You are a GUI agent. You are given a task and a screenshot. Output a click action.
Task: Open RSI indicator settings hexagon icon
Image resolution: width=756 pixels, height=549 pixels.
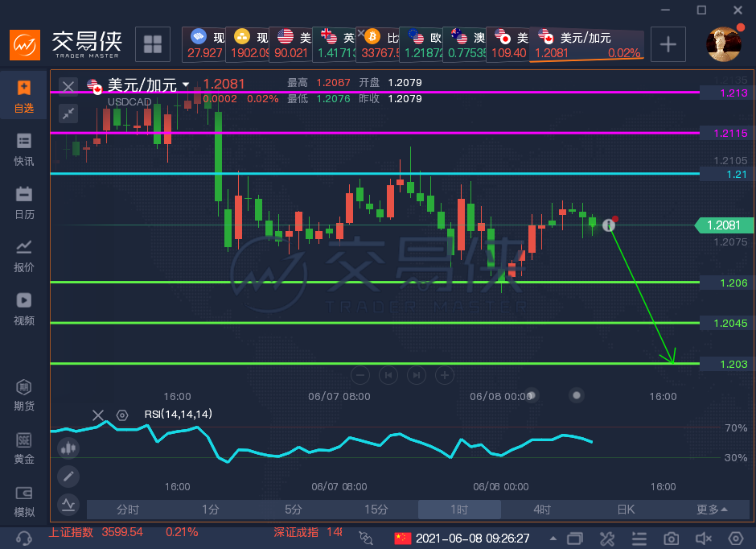coord(122,415)
